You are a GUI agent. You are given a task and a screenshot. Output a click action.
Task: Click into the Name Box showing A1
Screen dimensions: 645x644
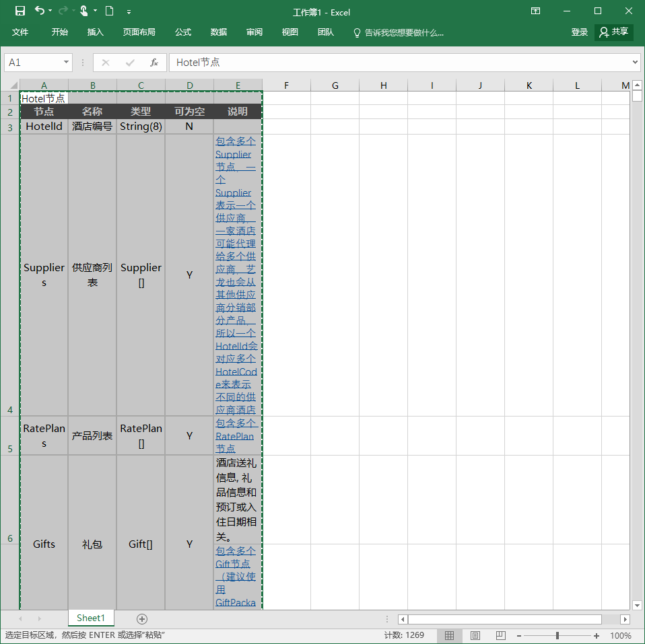click(33, 63)
